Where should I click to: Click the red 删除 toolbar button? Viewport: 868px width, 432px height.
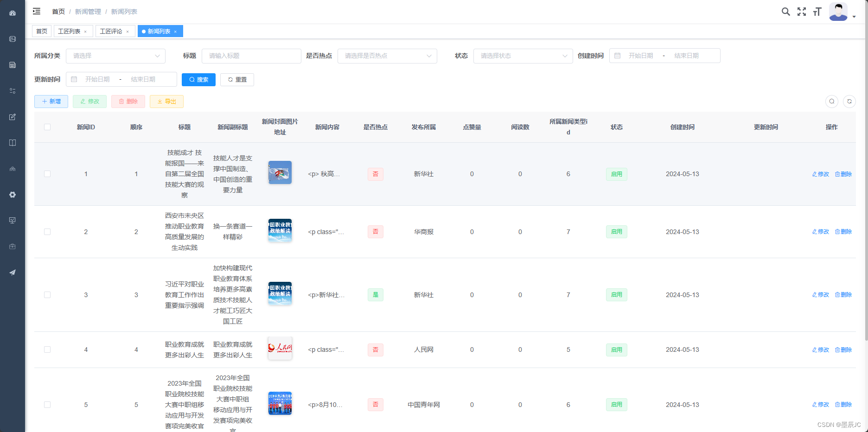(128, 102)
